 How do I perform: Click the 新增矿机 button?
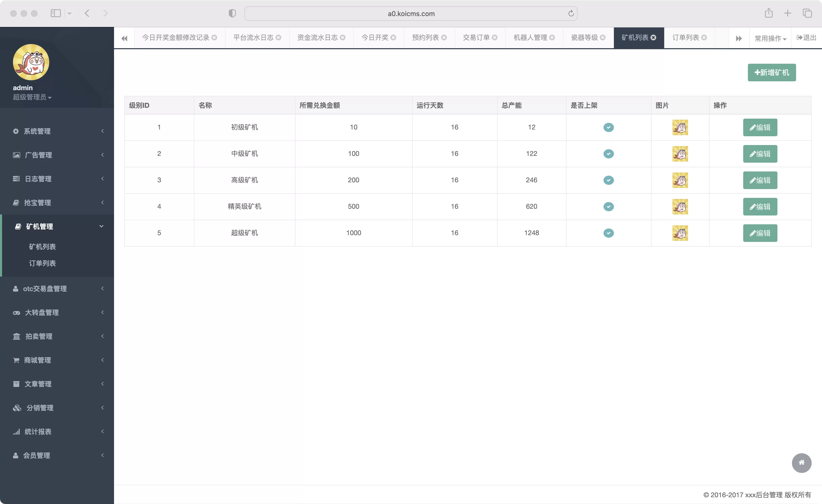[772, 72]
